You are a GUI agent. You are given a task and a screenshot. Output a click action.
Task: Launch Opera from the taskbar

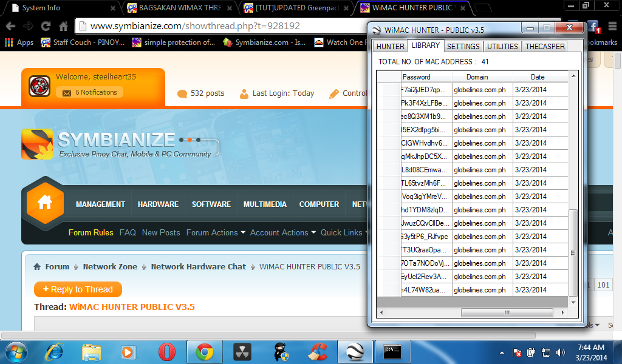(166, 352)
